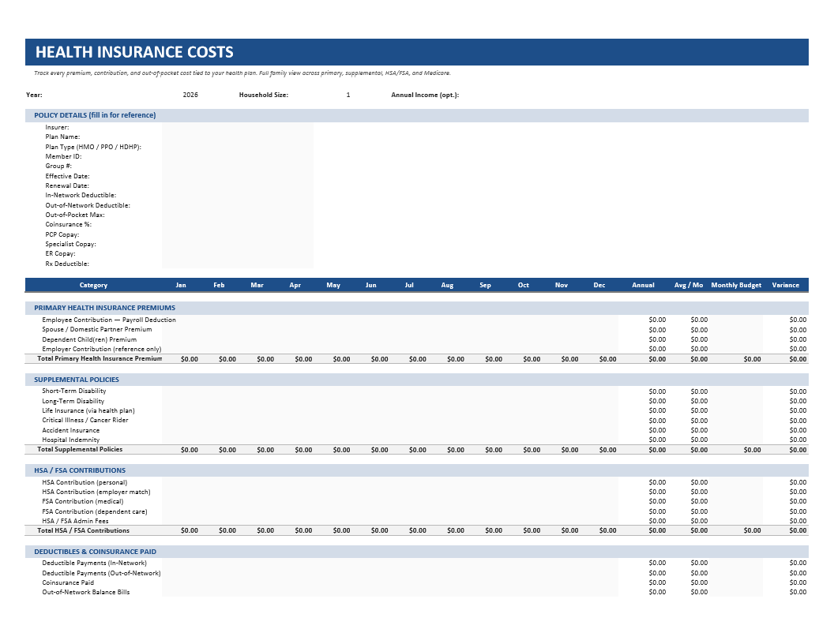The image size is (834, 644).
Task: Click the Rx Deductible label
Action: [x=67, y=264]
